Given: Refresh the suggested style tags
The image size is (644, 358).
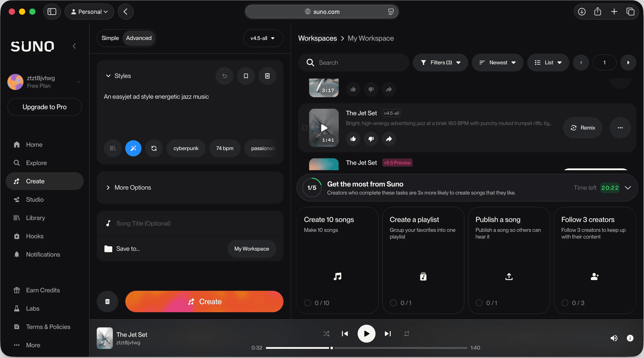Looking at the screenshot, I should pyautogui.click(x=154, y=148).
